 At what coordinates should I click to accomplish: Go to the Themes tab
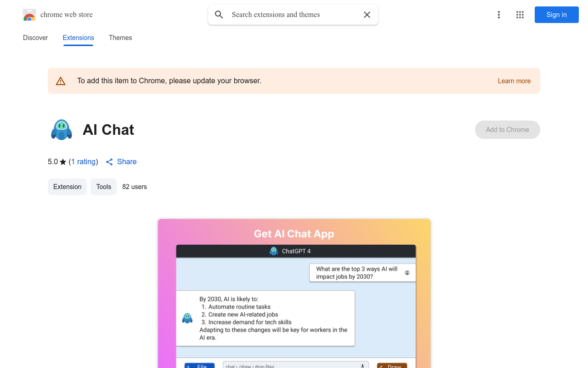click(120, 38)
